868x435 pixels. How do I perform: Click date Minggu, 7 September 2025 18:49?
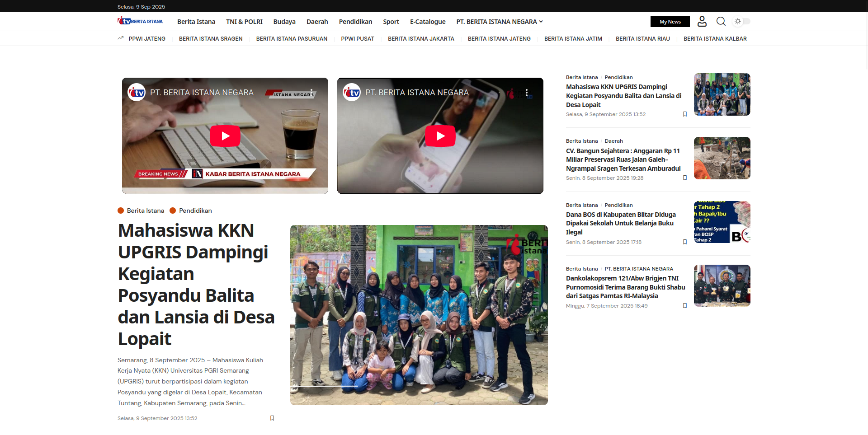tap(607, 306)
